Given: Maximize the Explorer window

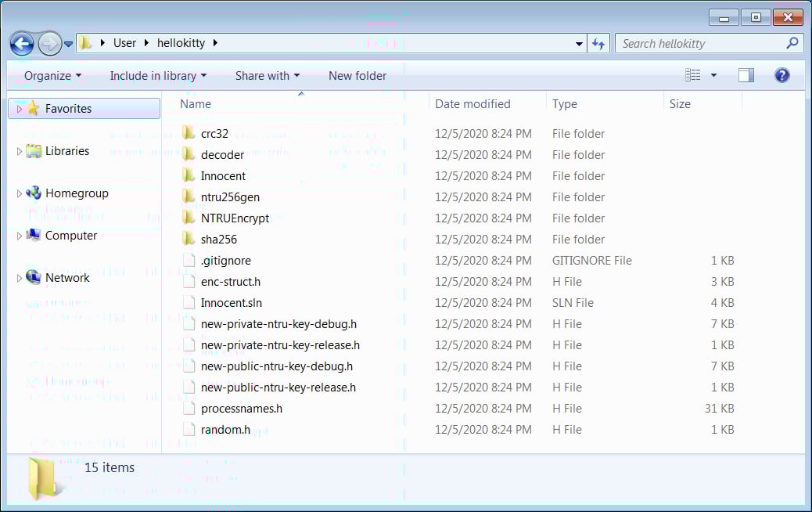Looking at the screenshot, I should 756,18.
